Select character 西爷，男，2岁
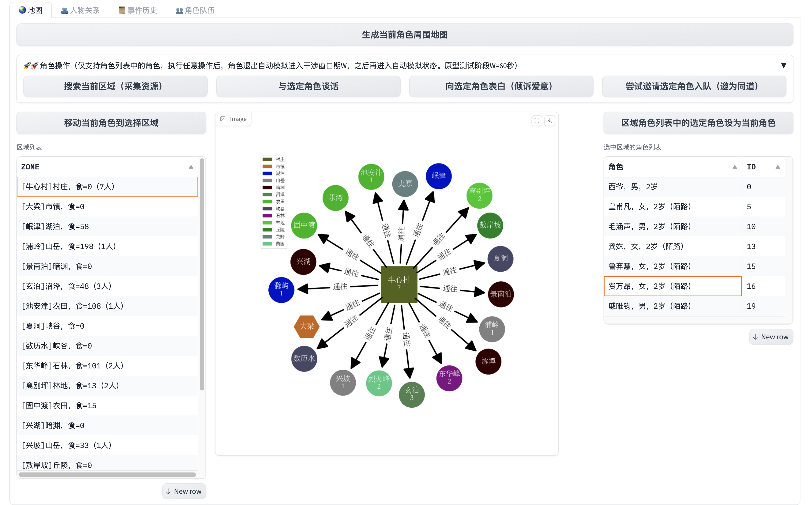The image size is (812, 505). (673, 187)
